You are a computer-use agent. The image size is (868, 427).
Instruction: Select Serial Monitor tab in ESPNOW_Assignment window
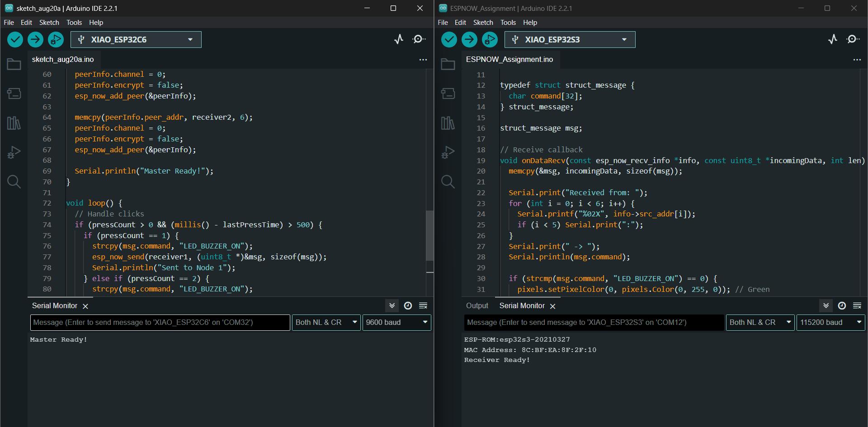pos(522,306)
